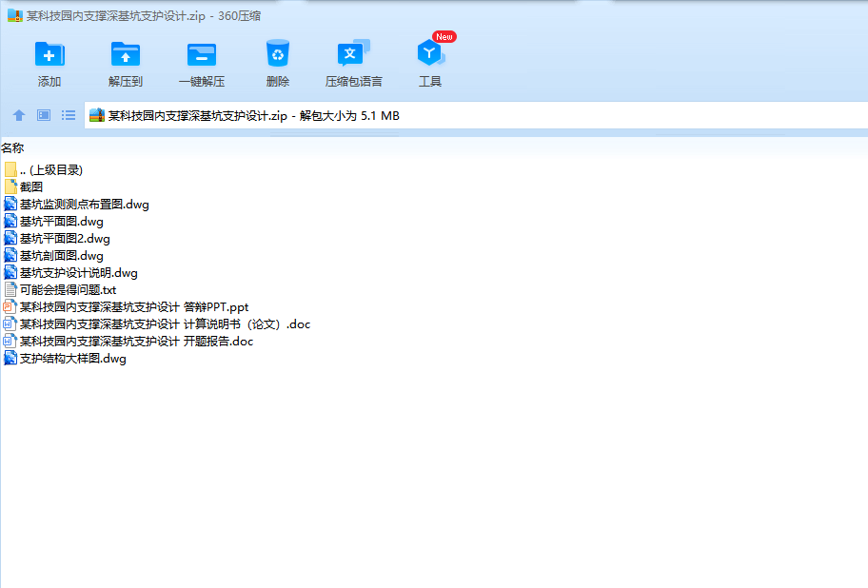The height and width of the screenshot is (588, 868).
Task: Click the Word icon of 开题报告.doc
Action: (x=10, y=341)
